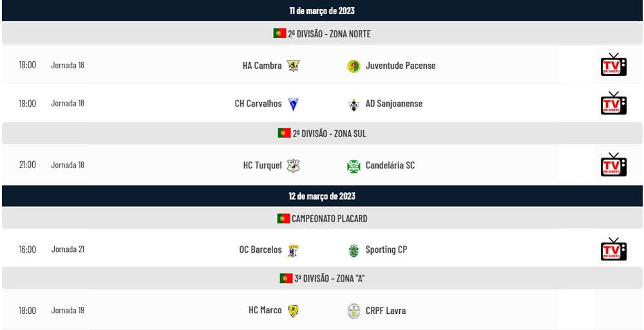Viewport: 644px width, 330px height.
Task: Click the CRPF Lavra club crest
Action: pyautogui.click(x=354, y=311)
